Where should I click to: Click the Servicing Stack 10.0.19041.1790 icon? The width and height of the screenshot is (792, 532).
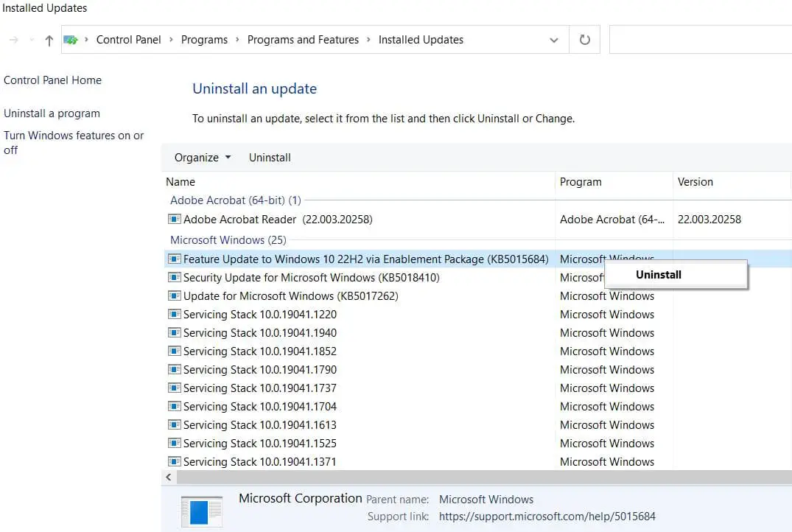pos(175,370)
